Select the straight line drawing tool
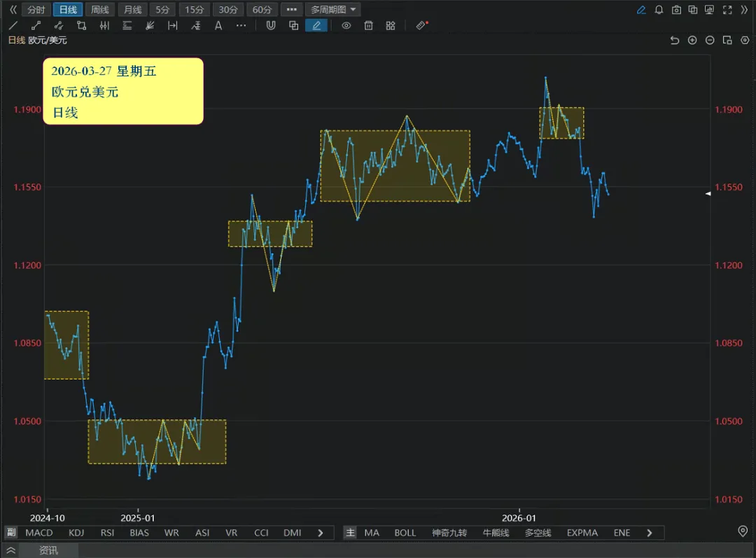Image resolution: width=756 pixels, height=558 pixels. click(x=13, y=26)
